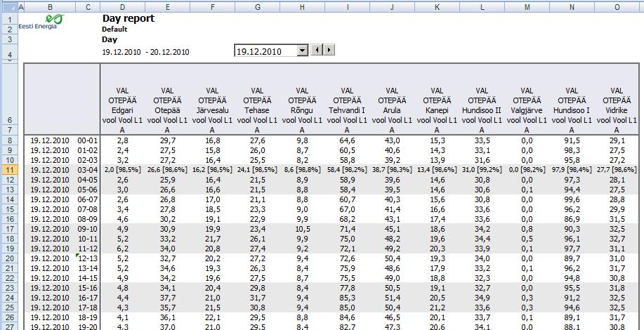Select the Hundisoo I value 99,6
The height and width of the screenshot is (330, 644).
(x=572, y=199)
